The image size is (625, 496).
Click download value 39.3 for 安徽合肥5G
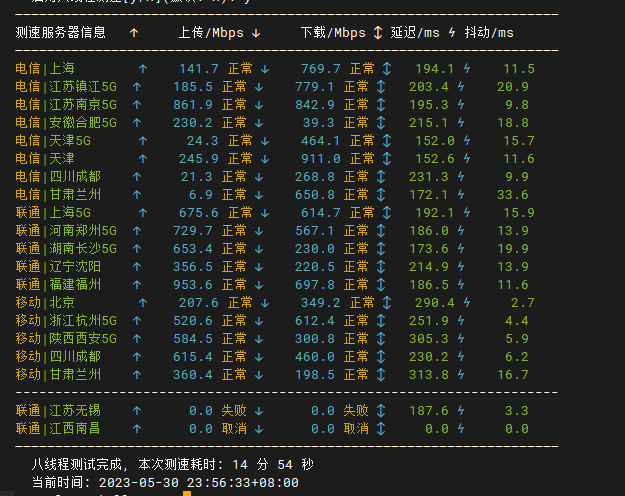tap(318, 122)
